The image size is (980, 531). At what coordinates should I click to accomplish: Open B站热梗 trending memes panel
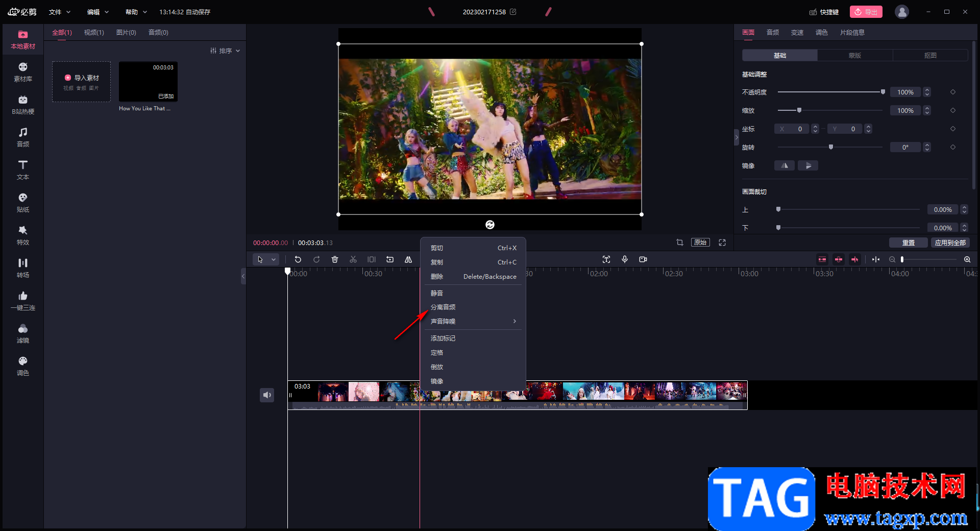(23, 105)
